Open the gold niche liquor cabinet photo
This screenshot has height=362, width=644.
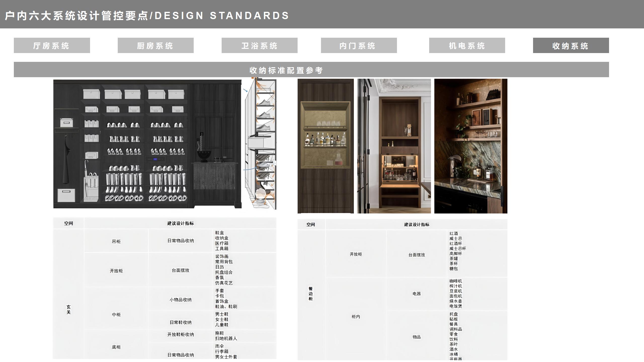[x=326, y=146]
